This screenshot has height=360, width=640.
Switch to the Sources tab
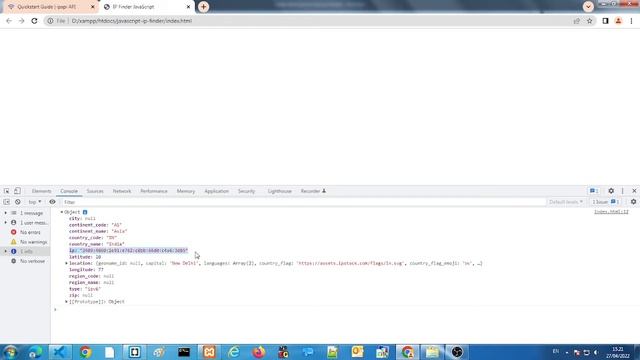95,191
